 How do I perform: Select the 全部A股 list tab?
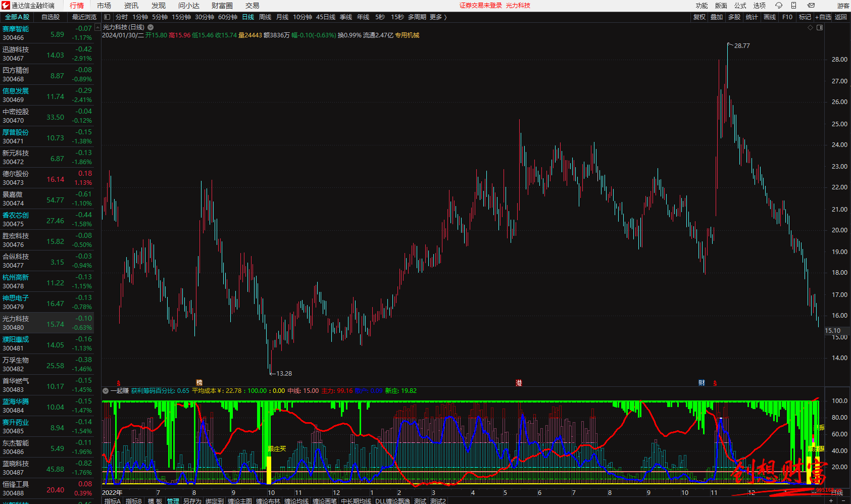[x=17, y=17]
